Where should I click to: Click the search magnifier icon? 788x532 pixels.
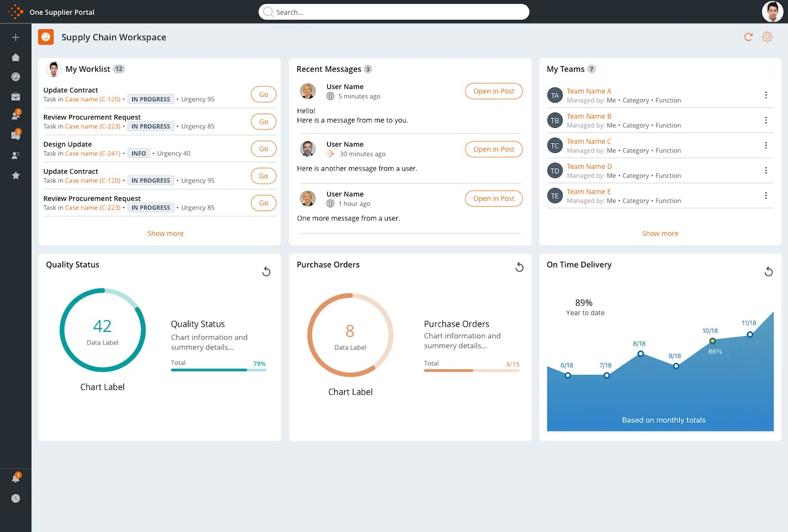[x=268, y=12]
